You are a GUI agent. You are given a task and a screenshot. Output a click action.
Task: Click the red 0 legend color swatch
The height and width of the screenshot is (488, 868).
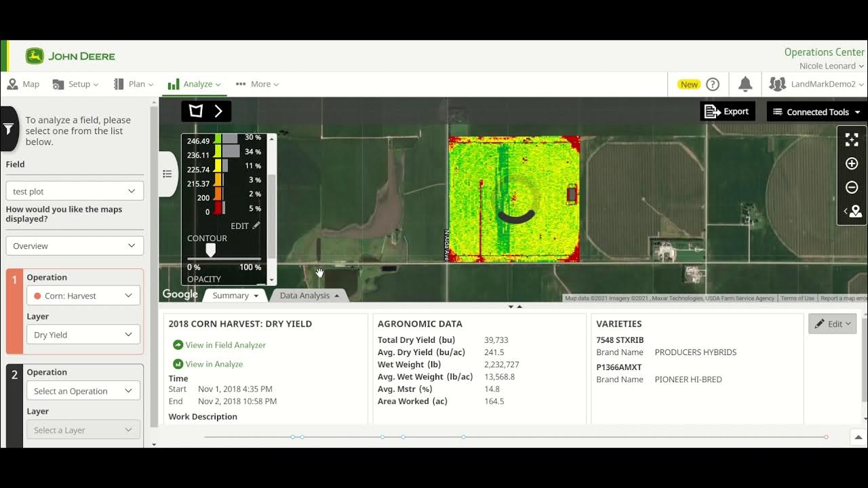point(218,209)
